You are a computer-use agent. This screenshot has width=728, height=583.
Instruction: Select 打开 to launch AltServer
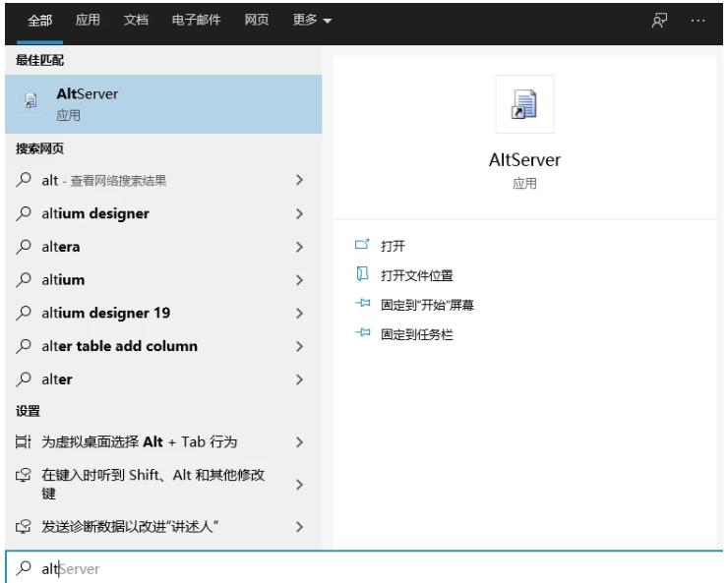coord(393,246)
